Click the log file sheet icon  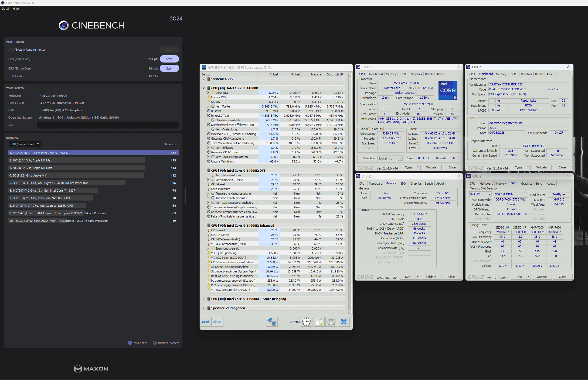click(319, 322)
